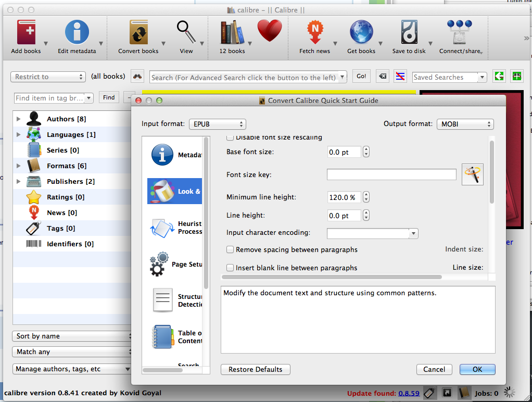Toggle the book details status bar icon
Viewport: 532px width, 402px height.
coord(464,393)
